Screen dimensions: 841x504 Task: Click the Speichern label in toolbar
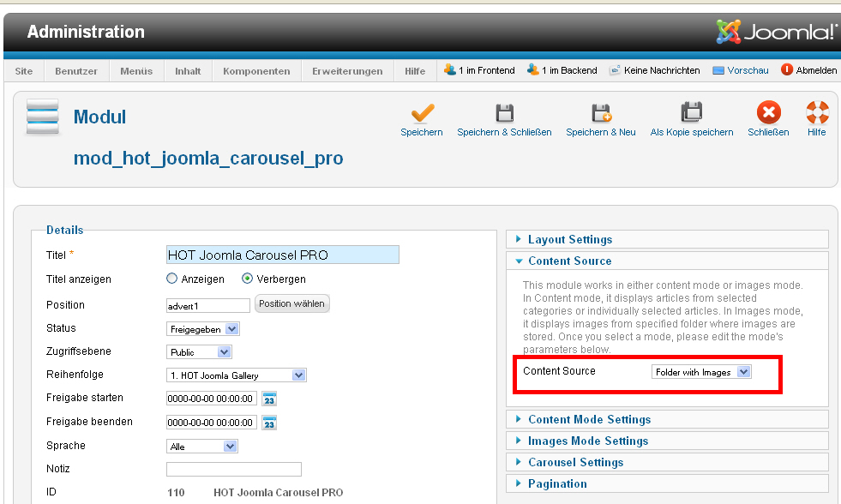tap(422, 132)
